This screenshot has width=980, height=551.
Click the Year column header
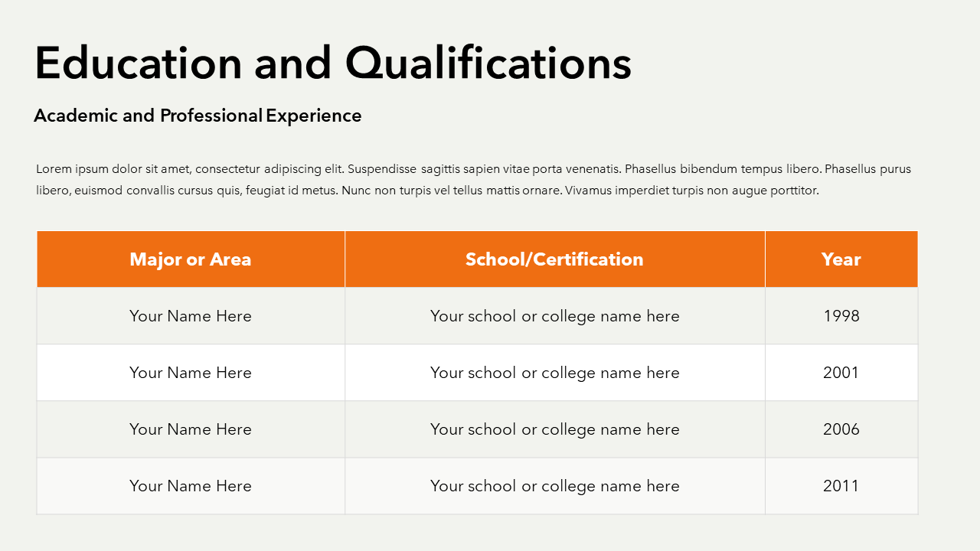(841, 259)
